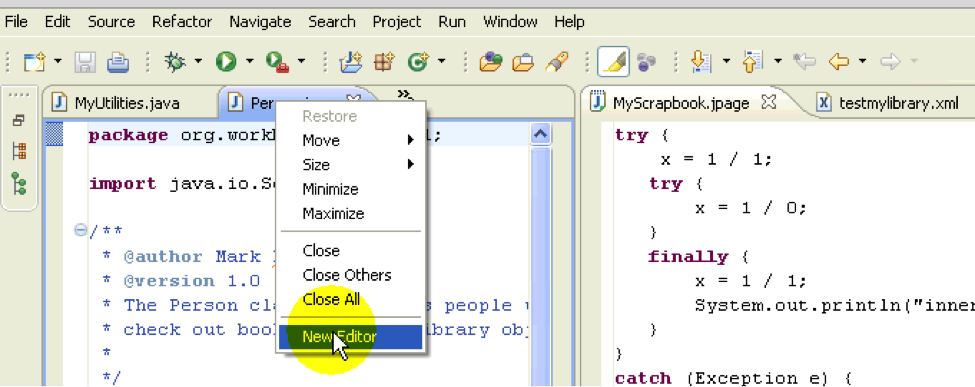The width and height of the screenshot is (975, 387).
Task: Open the Run button dropdown arrow
Action: tap(249, 61)
